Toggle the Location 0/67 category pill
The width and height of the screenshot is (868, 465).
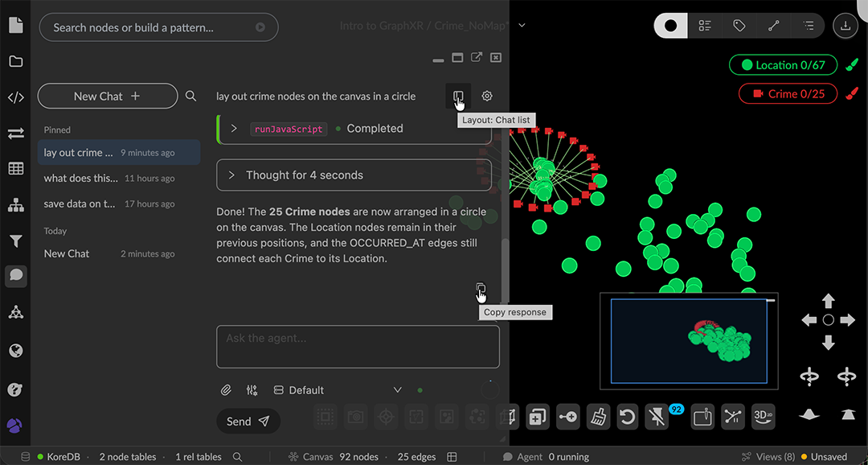click(783, 65)
